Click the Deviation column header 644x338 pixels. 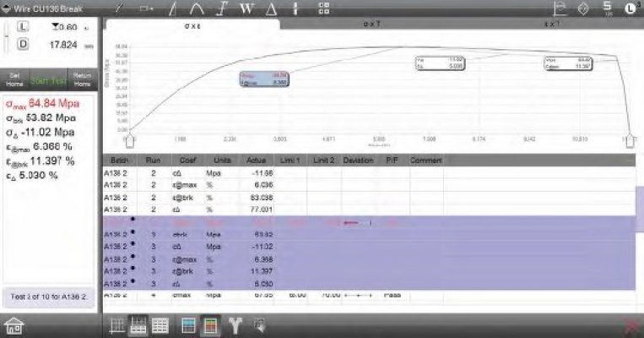point(358,161)
